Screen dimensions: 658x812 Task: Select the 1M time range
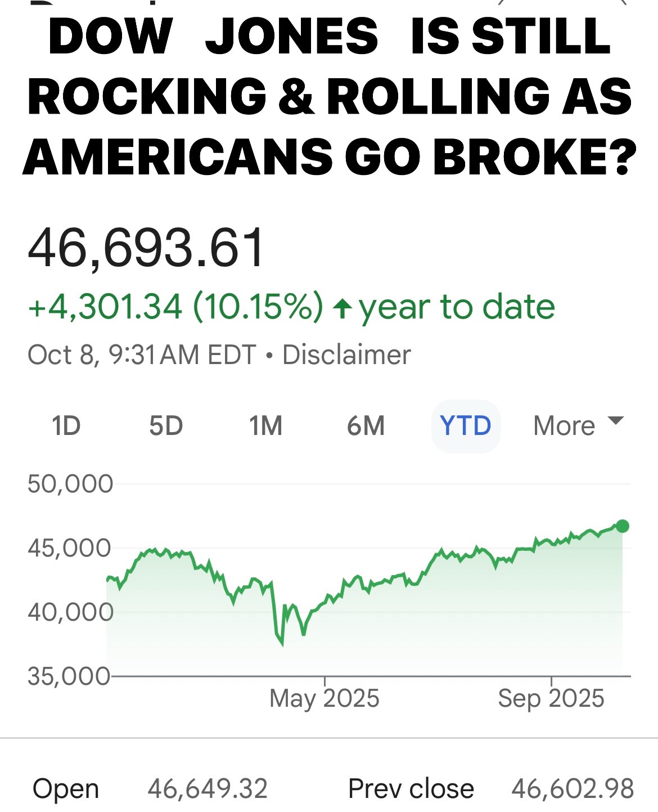(265, 426)
